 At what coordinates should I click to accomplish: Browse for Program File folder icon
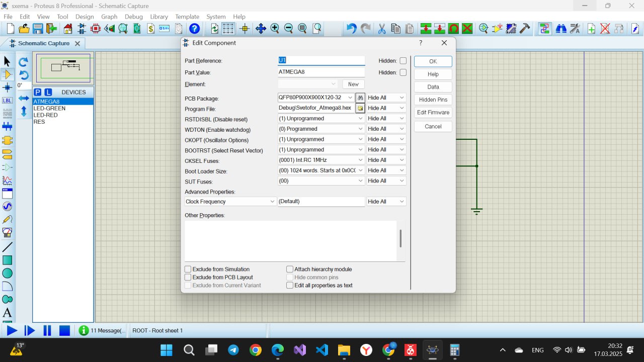(x=360, y=108)
